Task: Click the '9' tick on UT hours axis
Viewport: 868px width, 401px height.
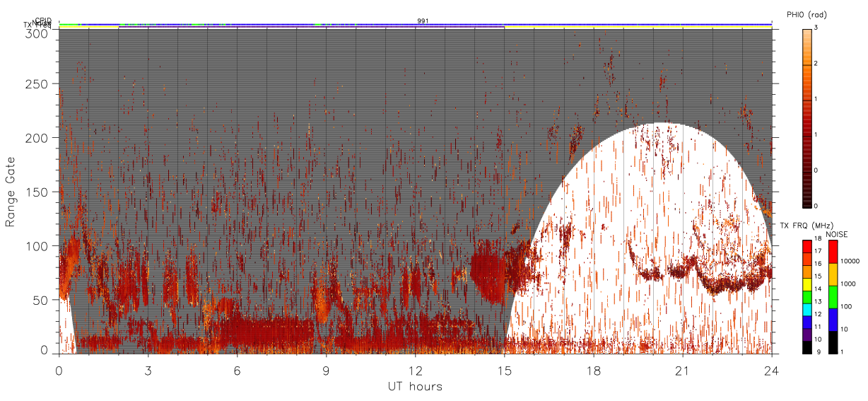Action: point(326,371)
